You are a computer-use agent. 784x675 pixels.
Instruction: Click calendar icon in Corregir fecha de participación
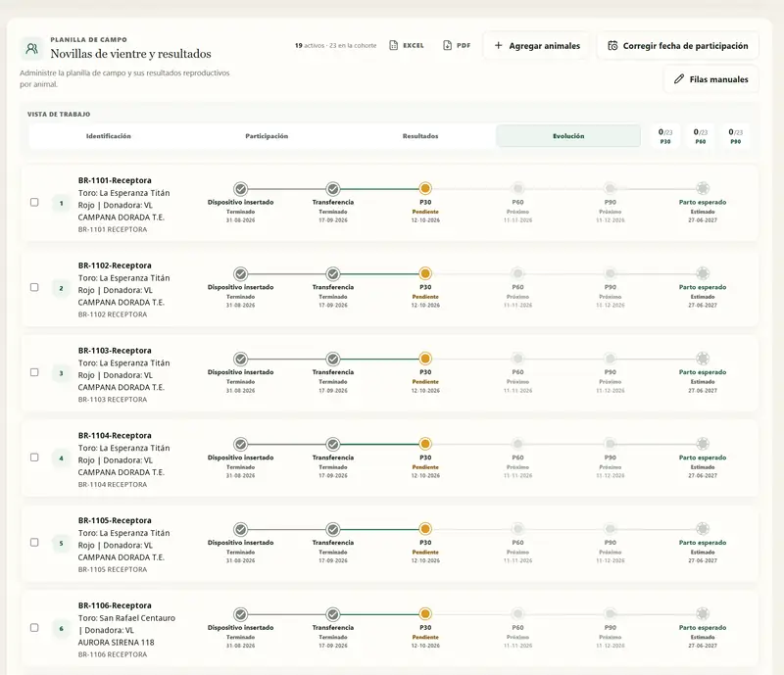(612, 45)
